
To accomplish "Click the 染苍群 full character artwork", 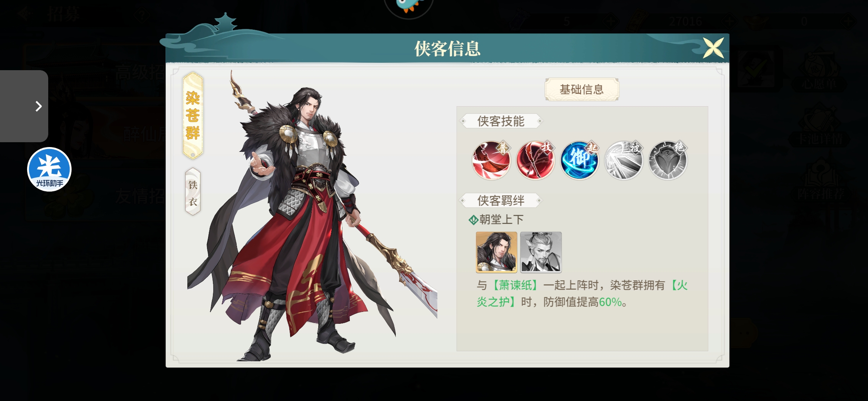I will tap(312, 215).
